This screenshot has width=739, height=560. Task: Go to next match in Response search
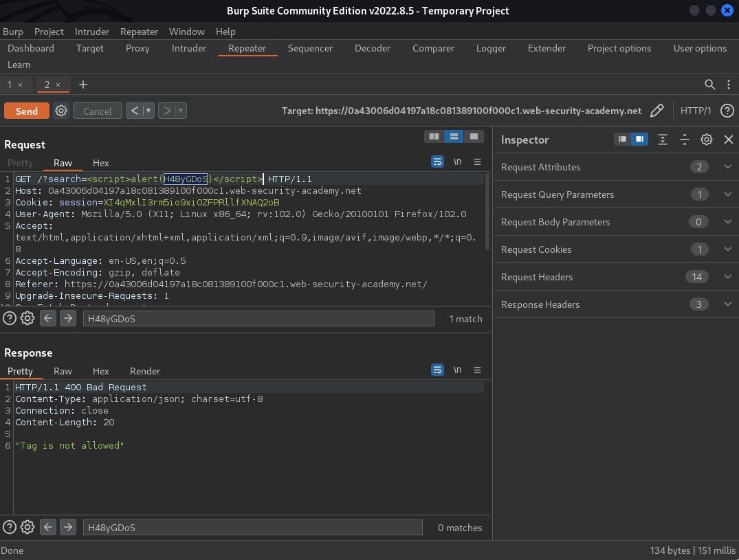point(68,527)
